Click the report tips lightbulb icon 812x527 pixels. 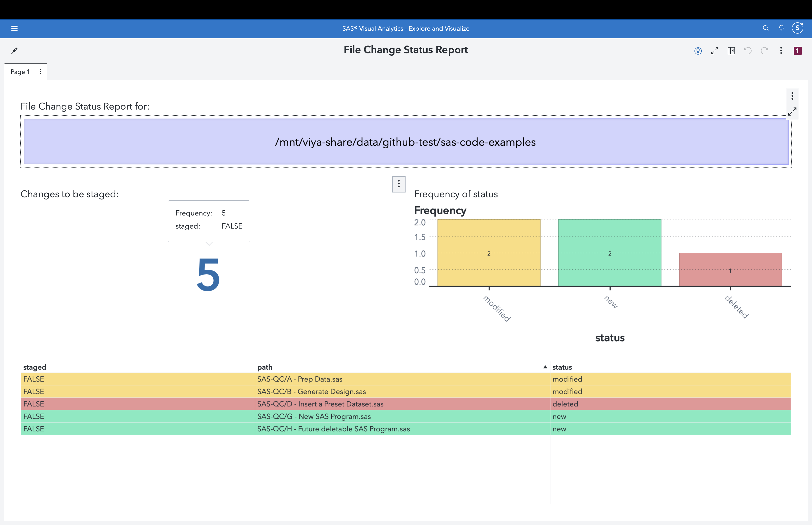pos(698,50)
